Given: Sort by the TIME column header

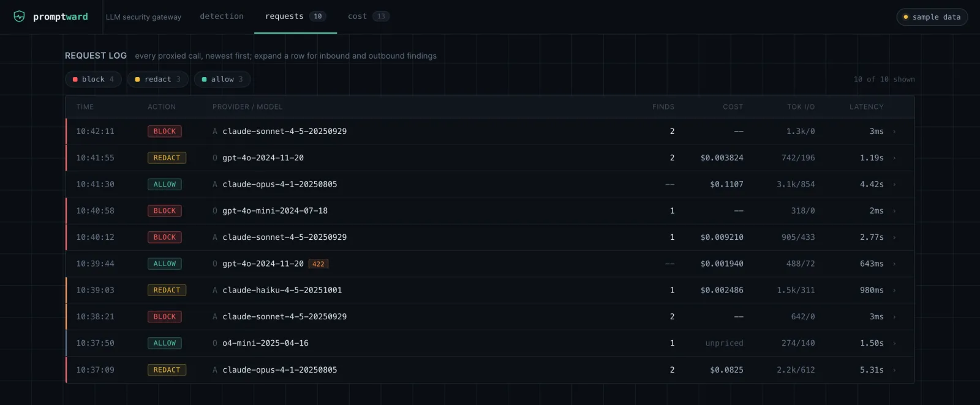Looking at the screenshot, I should point(85,107).
